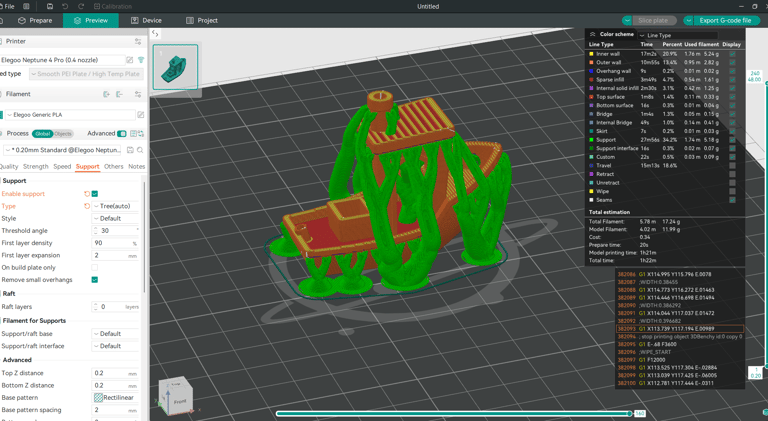Open the Export G-code file dropdown arrow

point(689,21)
